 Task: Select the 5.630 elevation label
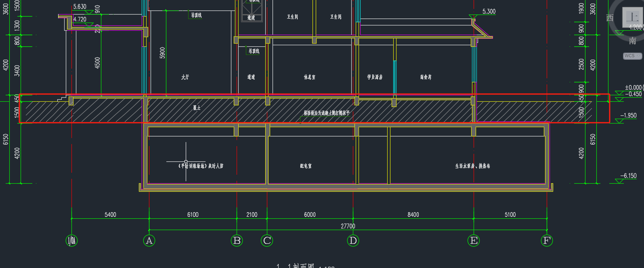point(80,6)
